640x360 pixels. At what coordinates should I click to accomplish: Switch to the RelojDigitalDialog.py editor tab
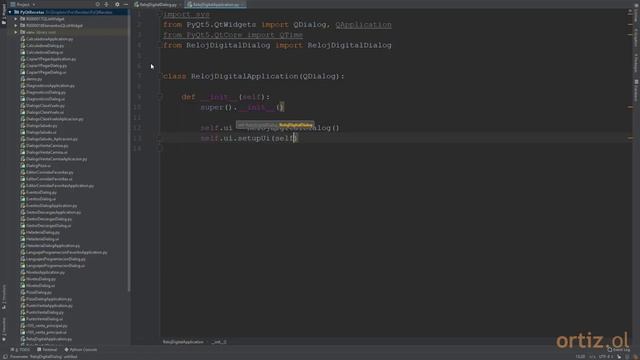click(x=158, y=4)
